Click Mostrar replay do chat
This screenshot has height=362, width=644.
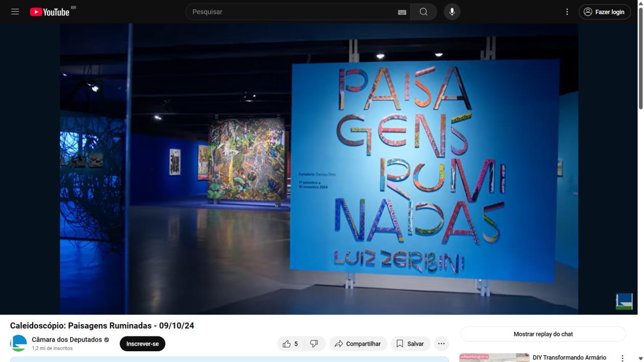coord(543,334)
